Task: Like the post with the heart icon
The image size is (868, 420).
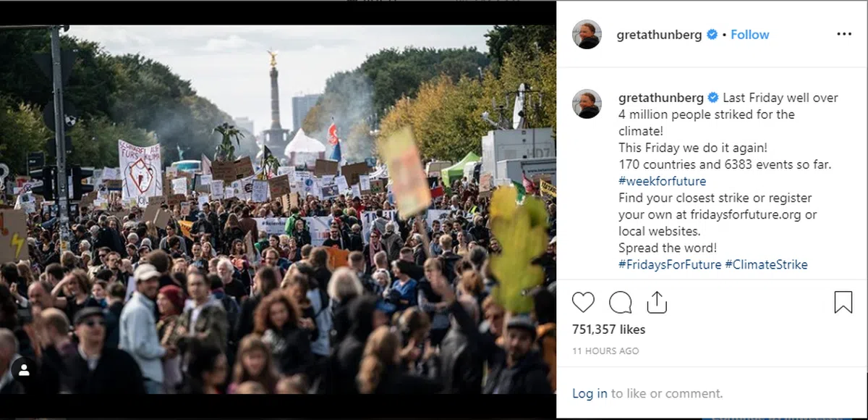Action: [x=583, y=302]
